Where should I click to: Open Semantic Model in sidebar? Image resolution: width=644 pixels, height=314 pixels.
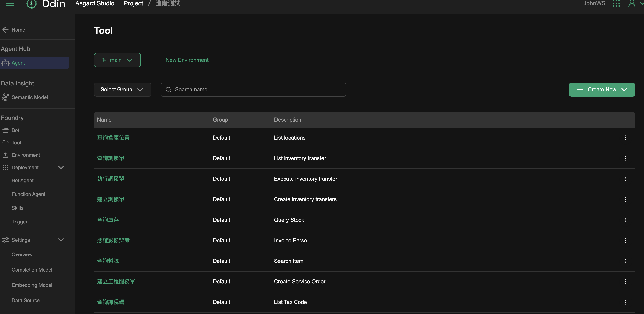click(x=30, y=97)
